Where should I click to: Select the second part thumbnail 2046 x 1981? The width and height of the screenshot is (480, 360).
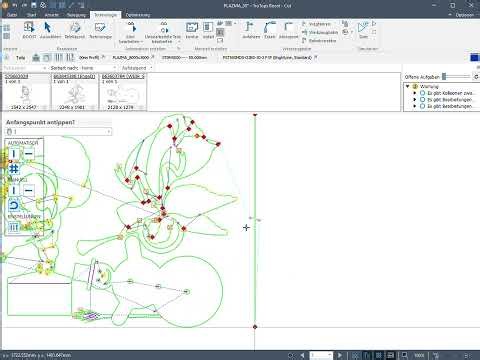point(75,92)
